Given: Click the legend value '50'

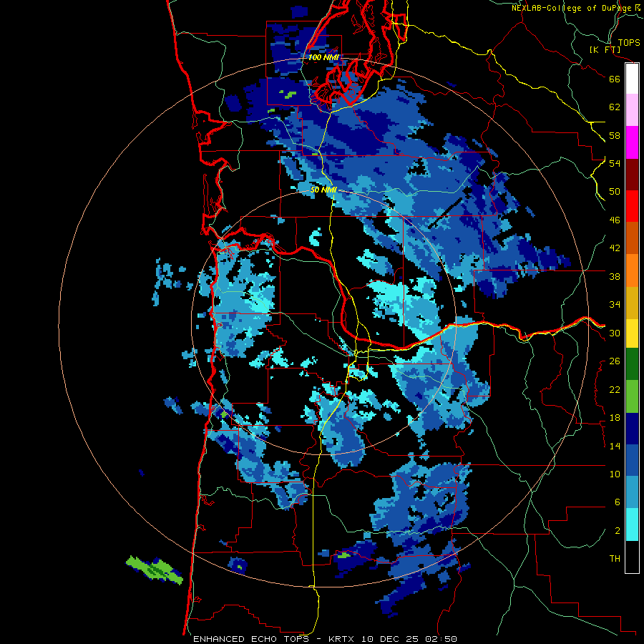Looking at the screenshot, I should click(x=615, y=192).
